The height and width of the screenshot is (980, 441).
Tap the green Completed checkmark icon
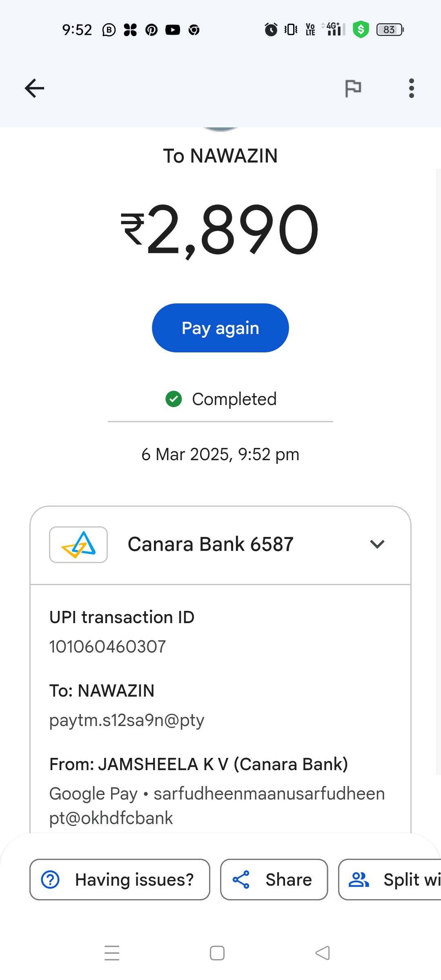click(x=174, y=399)
